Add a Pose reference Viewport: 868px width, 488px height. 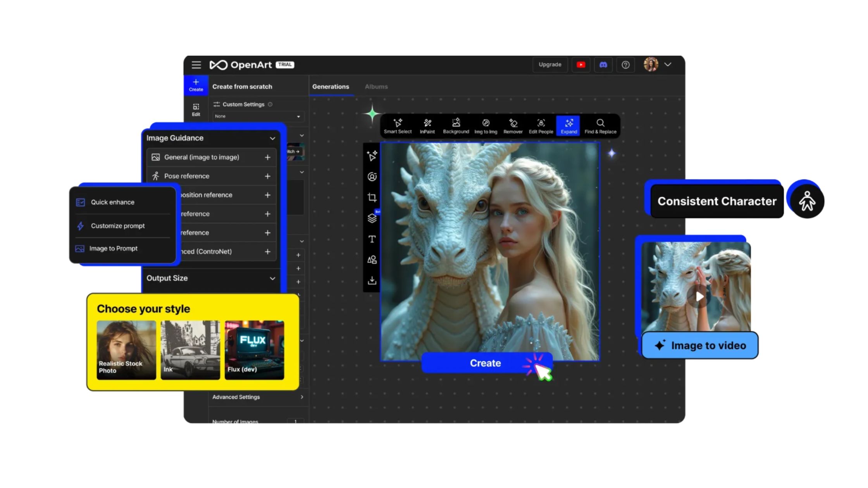[x=267, y=176]
